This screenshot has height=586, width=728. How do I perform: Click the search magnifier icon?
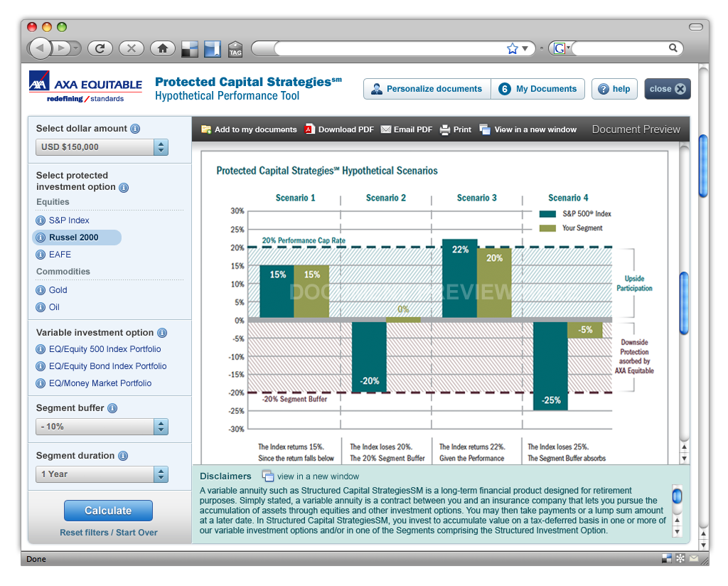point(673,48)
